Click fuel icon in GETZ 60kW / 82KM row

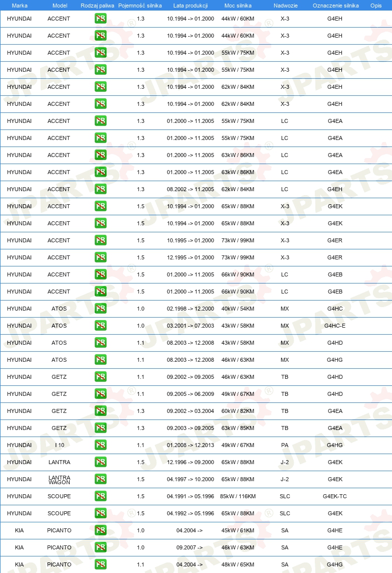point(101,411)
